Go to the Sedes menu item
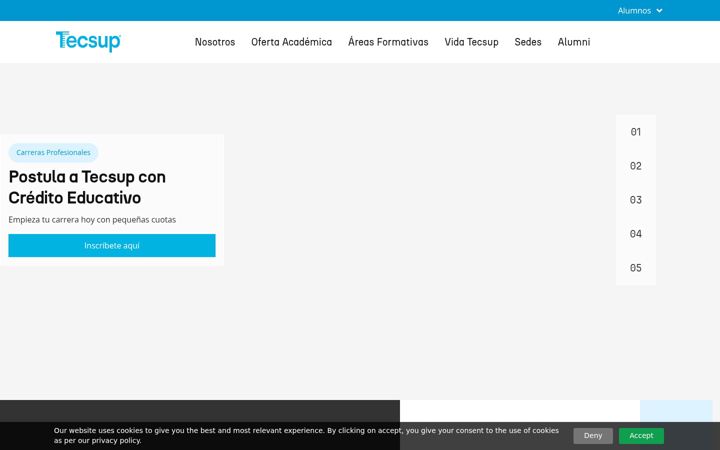This screenshot has width=720, height=450. point(528,42)
